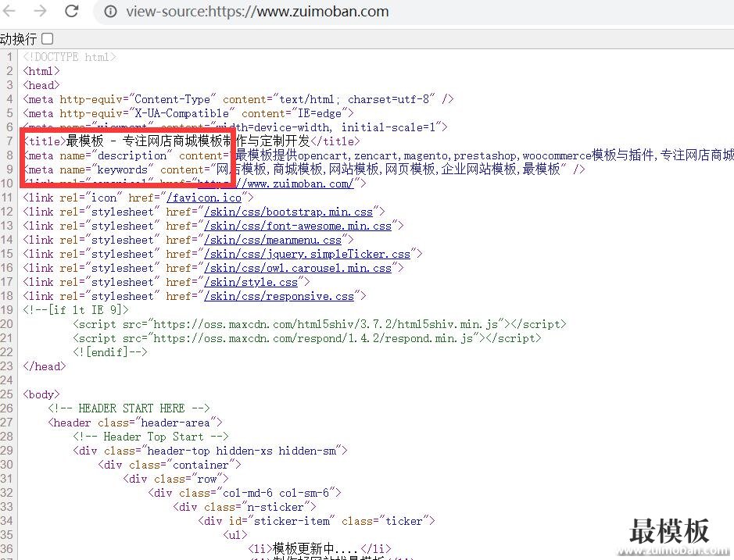Open the site info icon in address bar
Viewport: 734px width, 560px height.
coord(110,11)
